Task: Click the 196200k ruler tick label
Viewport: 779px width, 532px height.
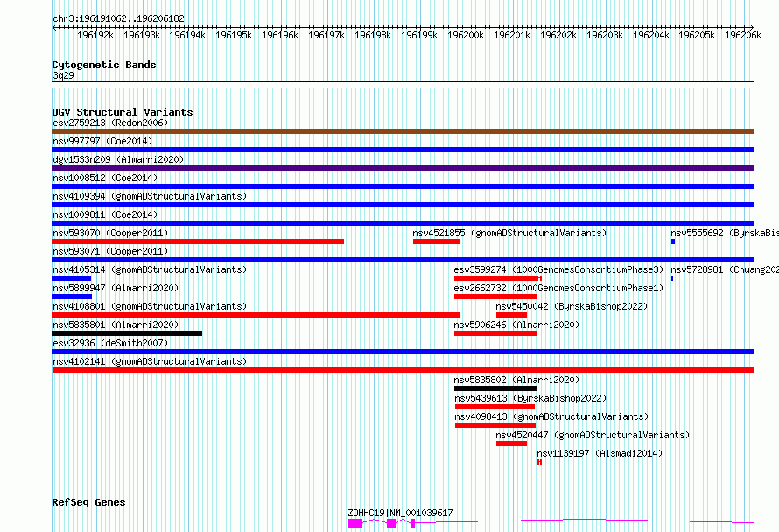Action: click(x=466, y=35)
